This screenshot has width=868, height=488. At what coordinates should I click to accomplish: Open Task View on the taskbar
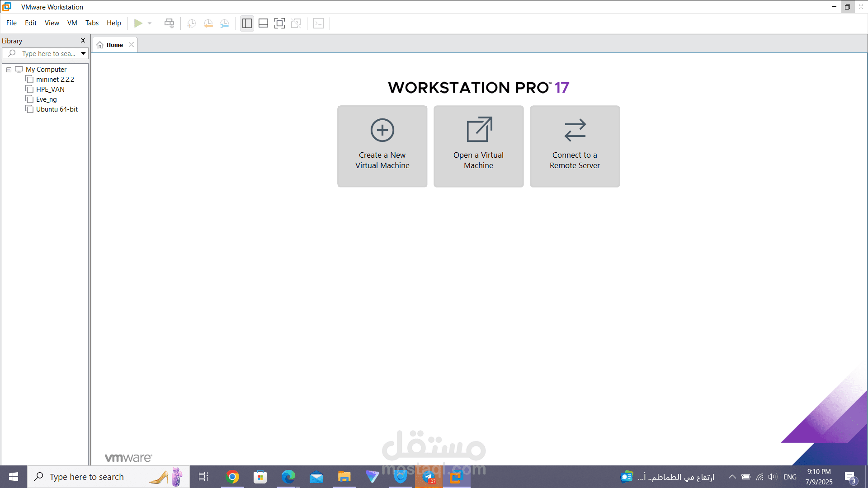tap(203, 477)
